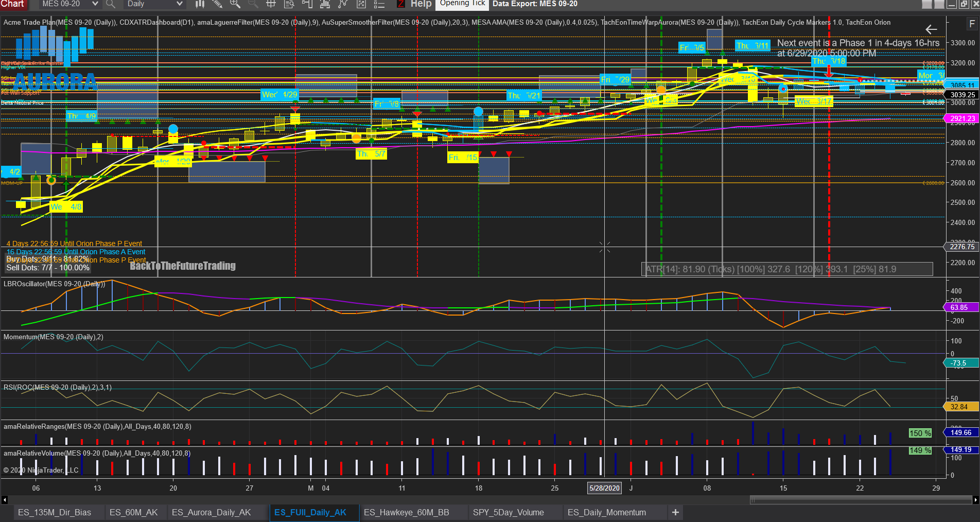The image size is (980, 522).
Task: Add a new chart tab
Action: click(x=675, y=512)
